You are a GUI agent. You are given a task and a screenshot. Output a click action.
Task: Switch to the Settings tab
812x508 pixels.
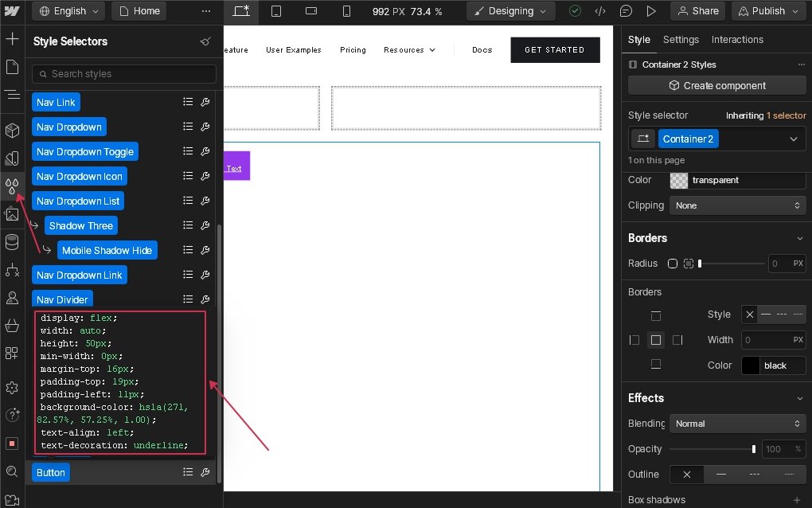point(681,39)
